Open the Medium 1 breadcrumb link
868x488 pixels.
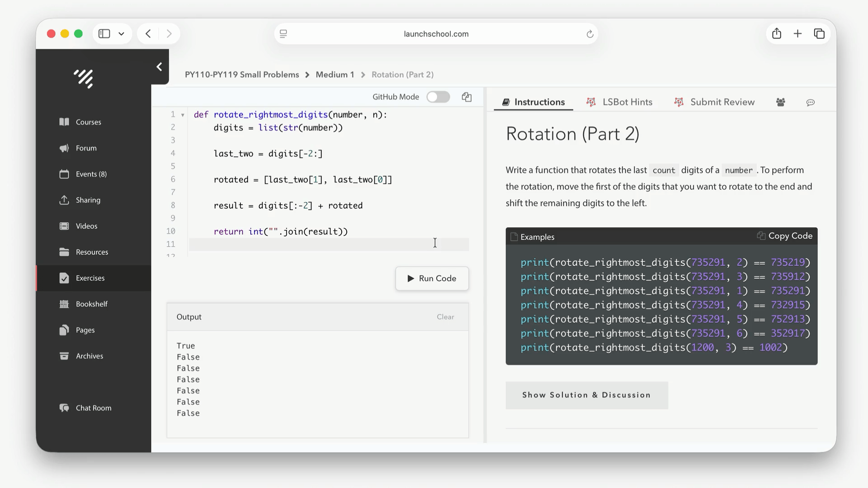pos(335,75)
